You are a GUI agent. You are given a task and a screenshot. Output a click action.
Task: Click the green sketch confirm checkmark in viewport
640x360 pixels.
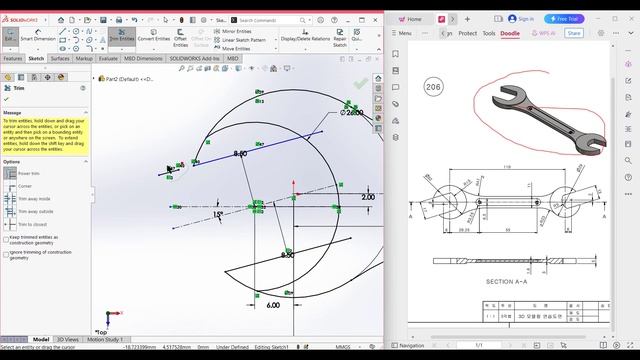coord(361,84)
